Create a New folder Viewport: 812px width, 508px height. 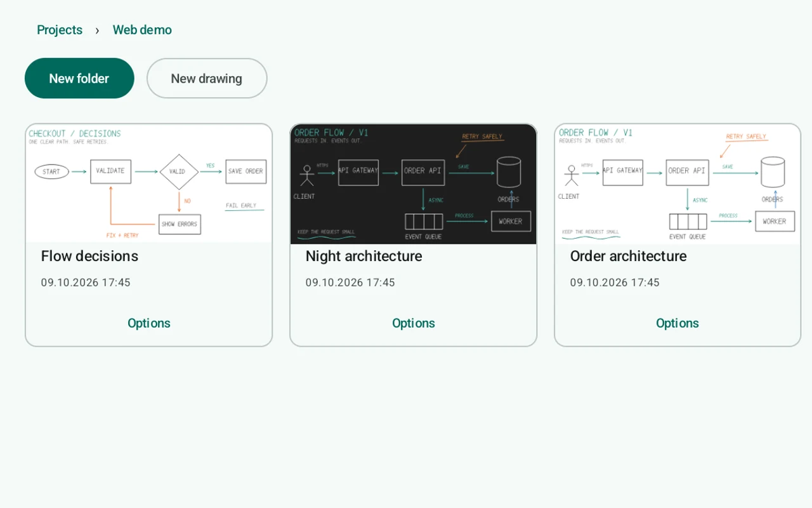(79, 78)
